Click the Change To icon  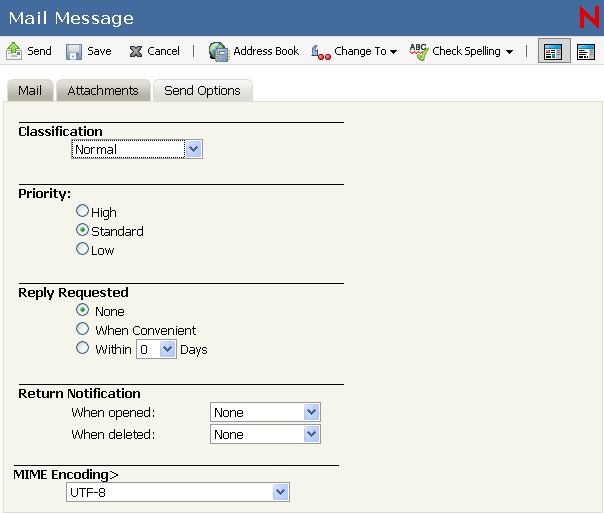pyautogui.click(x=321, y=52)
